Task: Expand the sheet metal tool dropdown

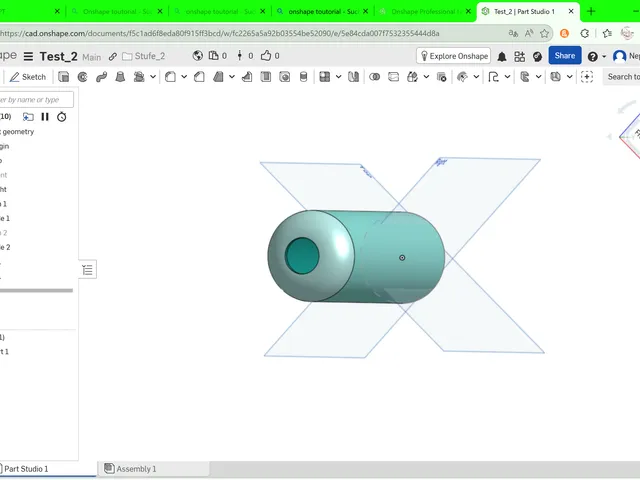Action: (538, 77)
